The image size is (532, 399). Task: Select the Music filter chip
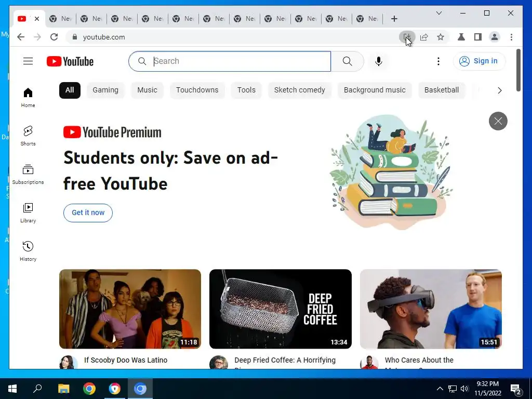[x=147, y=90]
